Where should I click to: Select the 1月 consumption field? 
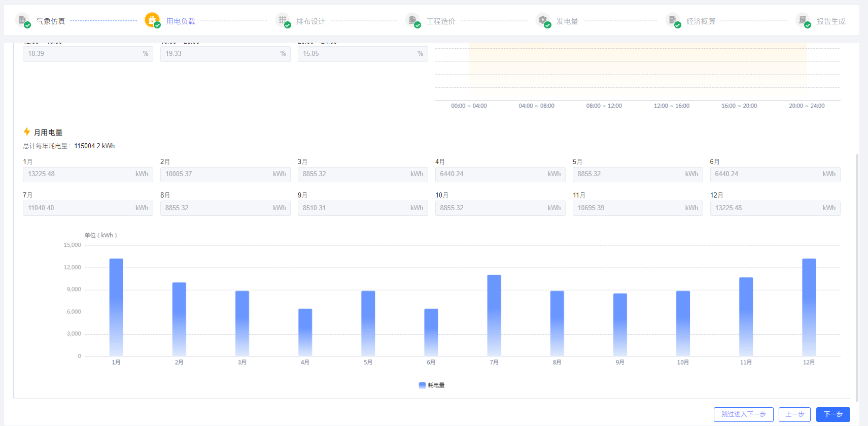click(88, 174)
